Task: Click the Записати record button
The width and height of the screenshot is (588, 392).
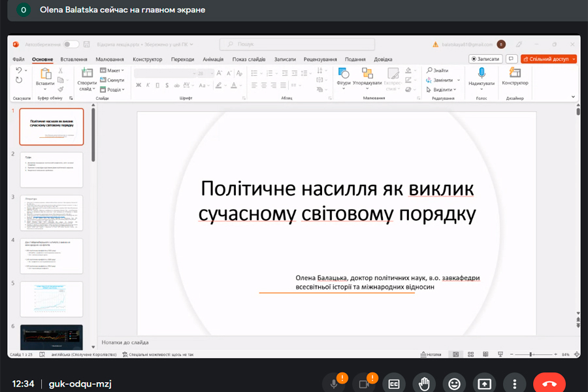Action: pyautogui.click(x=485, y=59)
